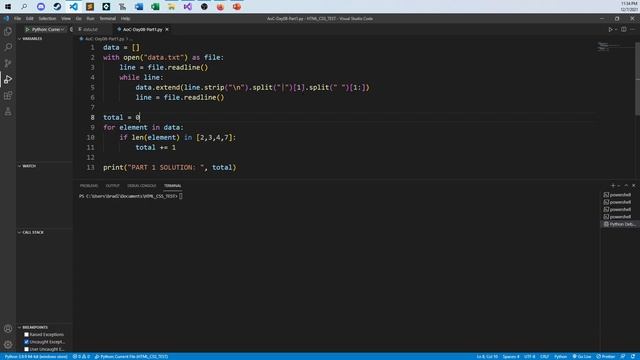The image size is (640, 360).
Task: Open editor More Actions ellipsis
Action: point(632,29)
